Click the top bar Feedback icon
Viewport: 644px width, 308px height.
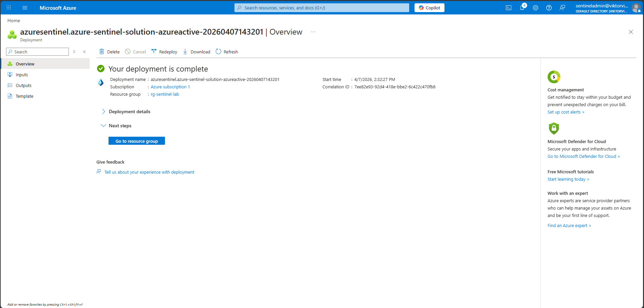point(562,8)
